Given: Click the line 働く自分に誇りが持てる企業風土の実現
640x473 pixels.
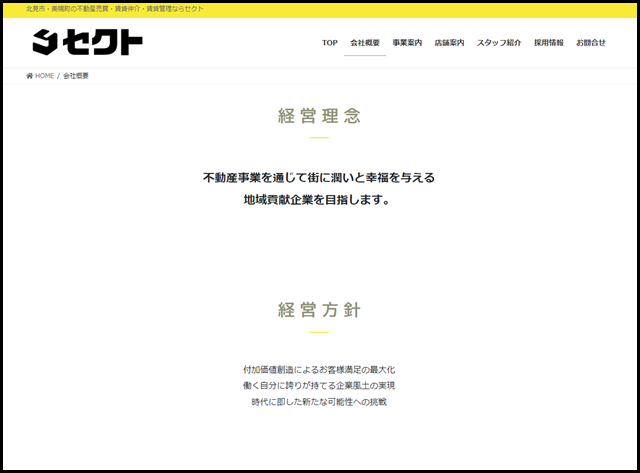Looking at the screenshot, I should [319, 386].
